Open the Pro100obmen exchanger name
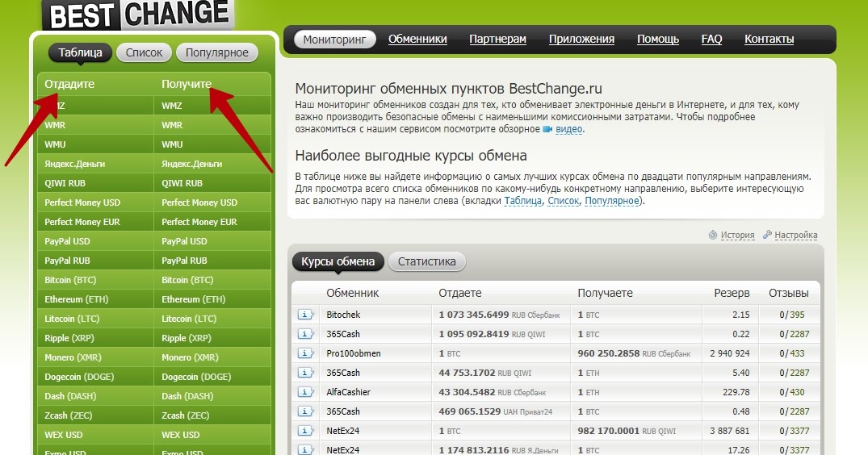The width and height of the screenshot is (868, 455). pyautogui.click(x=353, y=353)
